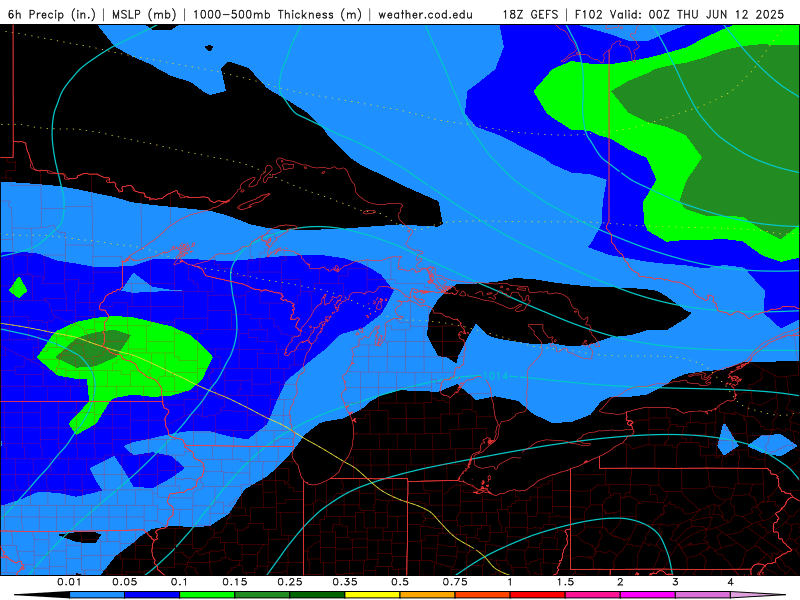Viewport: 800px width, 600px height.
Task: Click the '1014' isobar contour label
Action: tap(495, 376)
